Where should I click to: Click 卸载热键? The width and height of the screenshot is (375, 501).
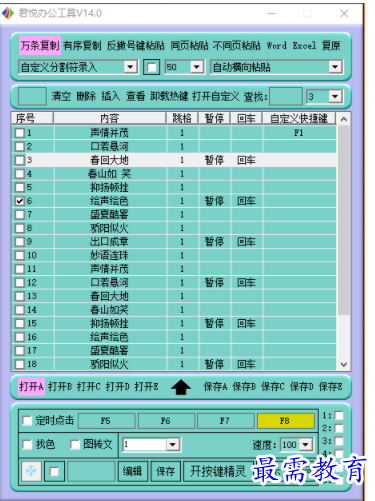pyautogui.click(x=169, y=97)
